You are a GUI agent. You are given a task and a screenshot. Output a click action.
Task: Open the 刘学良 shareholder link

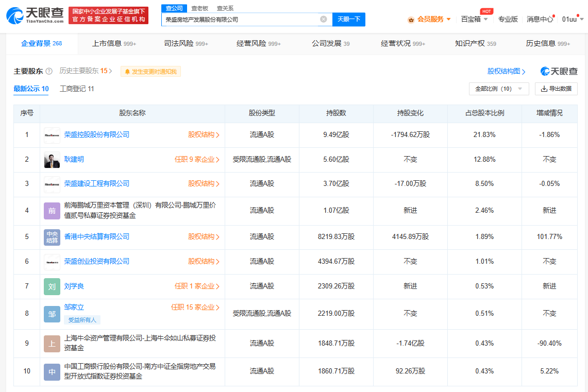pos(74,286)
